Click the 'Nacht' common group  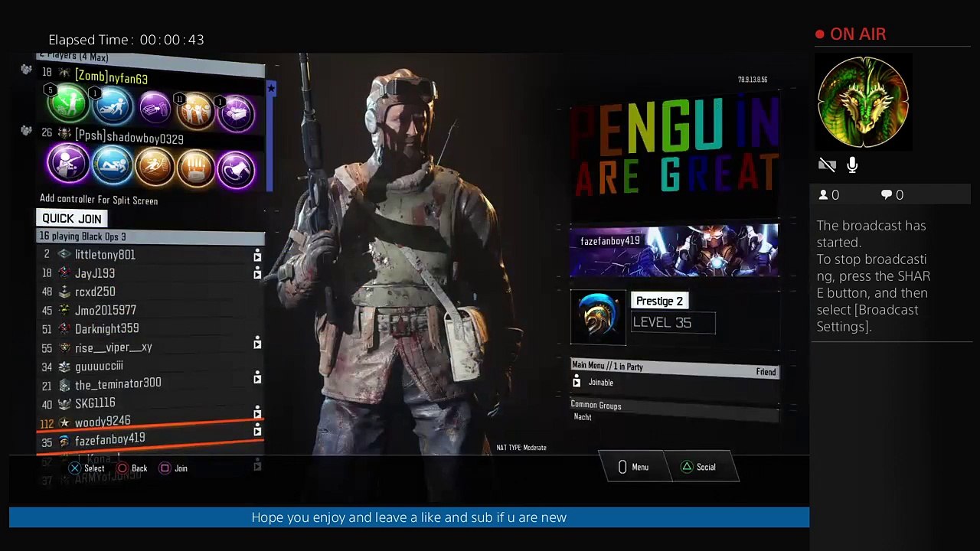583,417
